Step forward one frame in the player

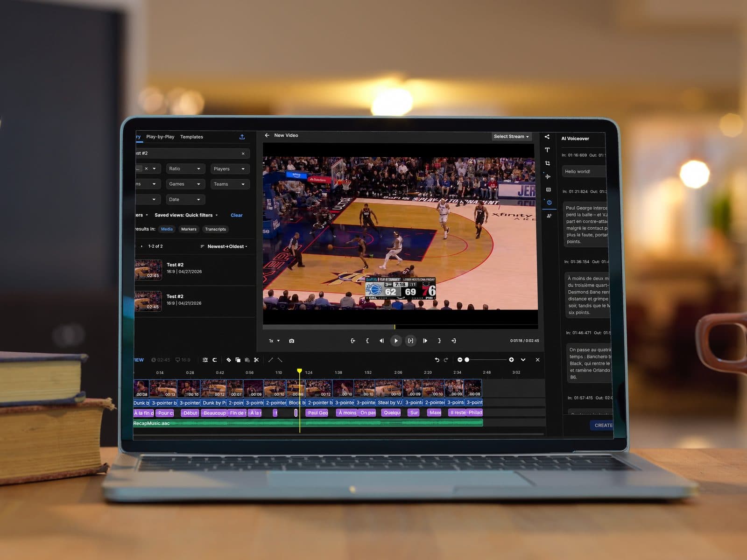425,341
